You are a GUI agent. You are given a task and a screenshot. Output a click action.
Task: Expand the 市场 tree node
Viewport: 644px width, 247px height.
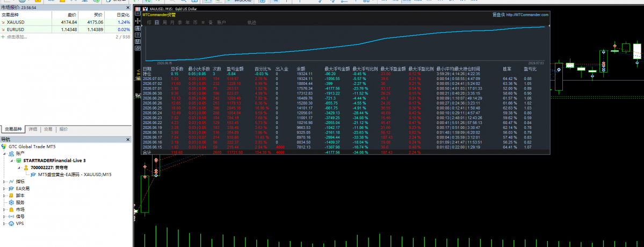coord(5,209)
